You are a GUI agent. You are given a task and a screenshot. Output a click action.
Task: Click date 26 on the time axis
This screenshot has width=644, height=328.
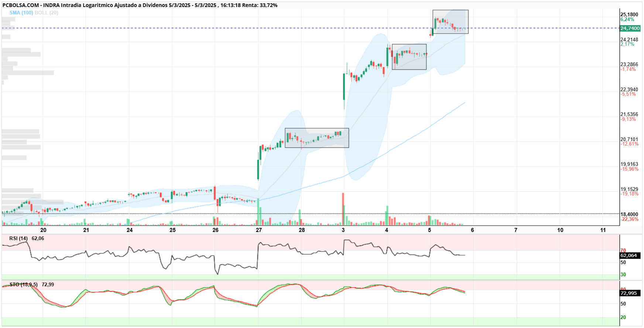pos(216,230)
